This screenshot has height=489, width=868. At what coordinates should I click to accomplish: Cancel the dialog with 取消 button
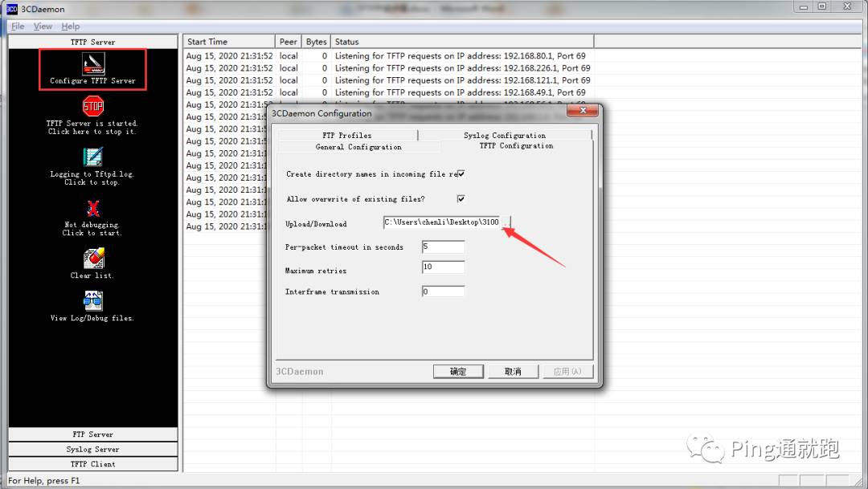tap(513, 371)
